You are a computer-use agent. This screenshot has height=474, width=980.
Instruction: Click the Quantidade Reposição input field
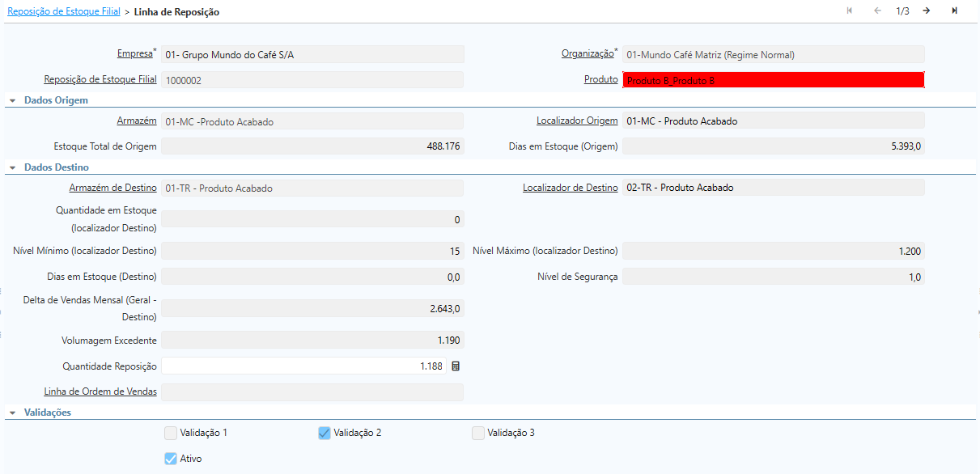click(x=303, y=366)
